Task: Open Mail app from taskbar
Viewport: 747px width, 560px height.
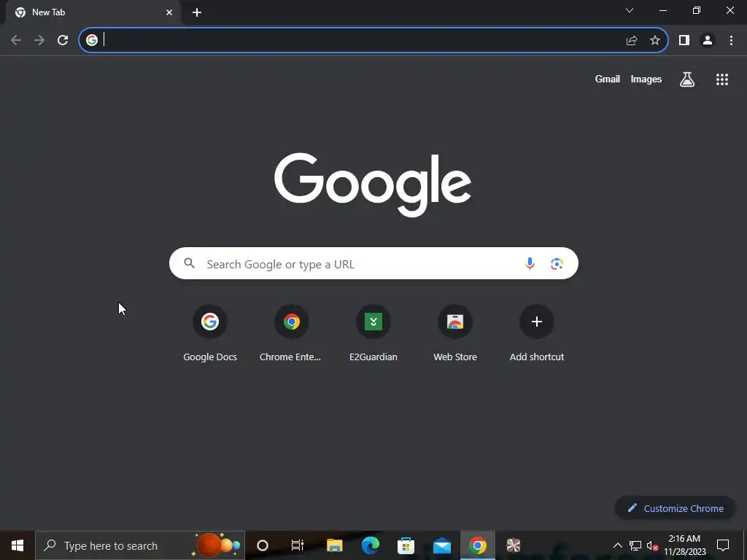Action: 442,545
